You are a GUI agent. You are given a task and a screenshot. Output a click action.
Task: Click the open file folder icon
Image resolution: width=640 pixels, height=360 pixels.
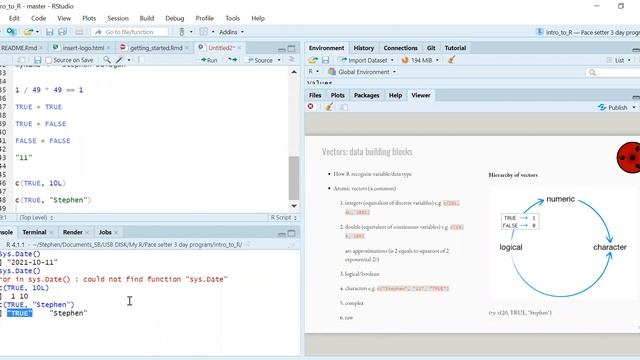(x=28, y=32)
